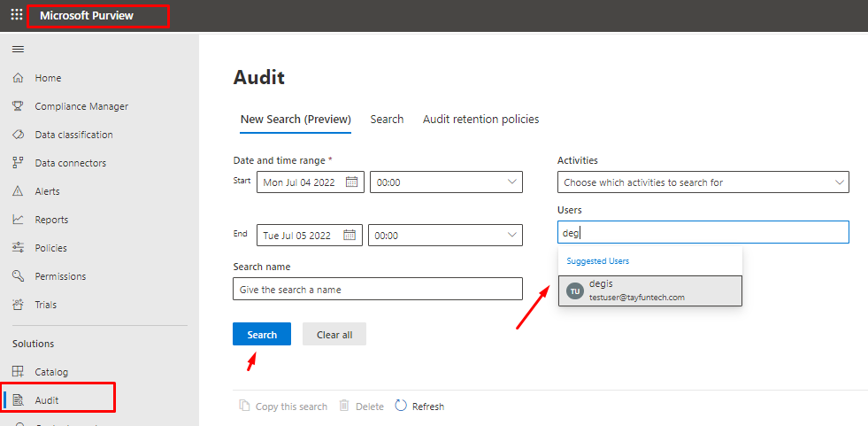Click the Search name input field
The height and width of the screenshot is (426, 868).
(378, 289)
